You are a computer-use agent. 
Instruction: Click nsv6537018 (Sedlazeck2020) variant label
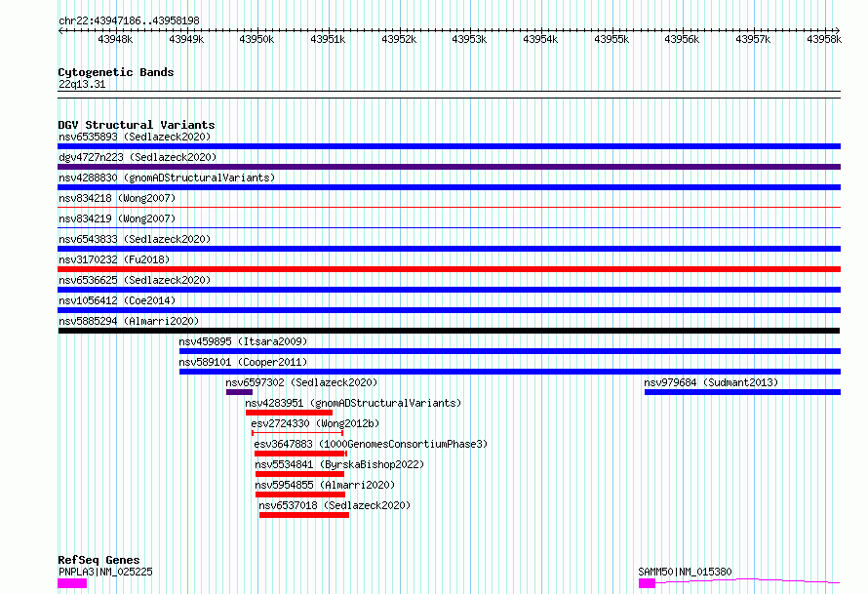(x=335, y=505)
